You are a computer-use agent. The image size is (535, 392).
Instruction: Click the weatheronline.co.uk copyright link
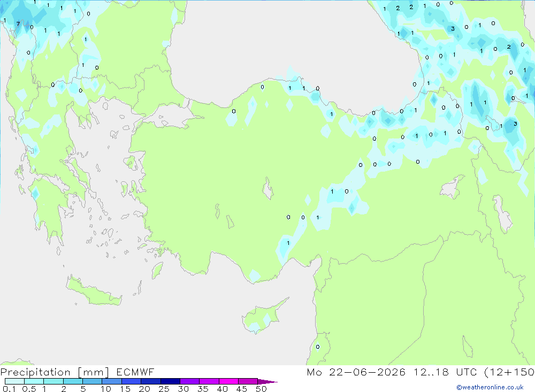pyautogui.click(x=490, y=387)
